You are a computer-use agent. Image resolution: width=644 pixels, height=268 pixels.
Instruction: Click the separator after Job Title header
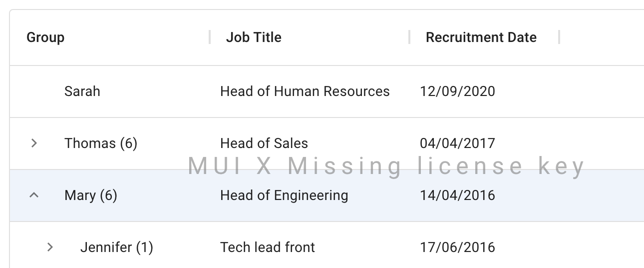(x=409, y=37)
